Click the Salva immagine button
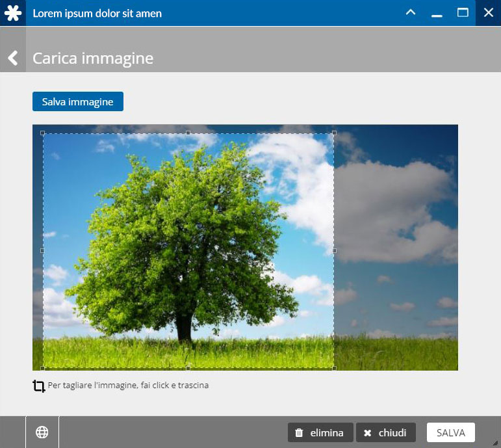The width and height of the screenshot is (501, 448). [77, 101]
